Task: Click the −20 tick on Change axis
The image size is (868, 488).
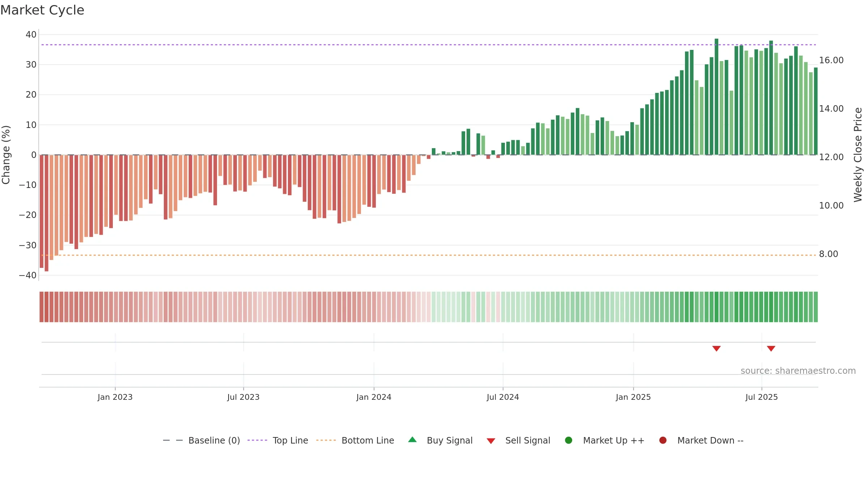Action: 28,215
